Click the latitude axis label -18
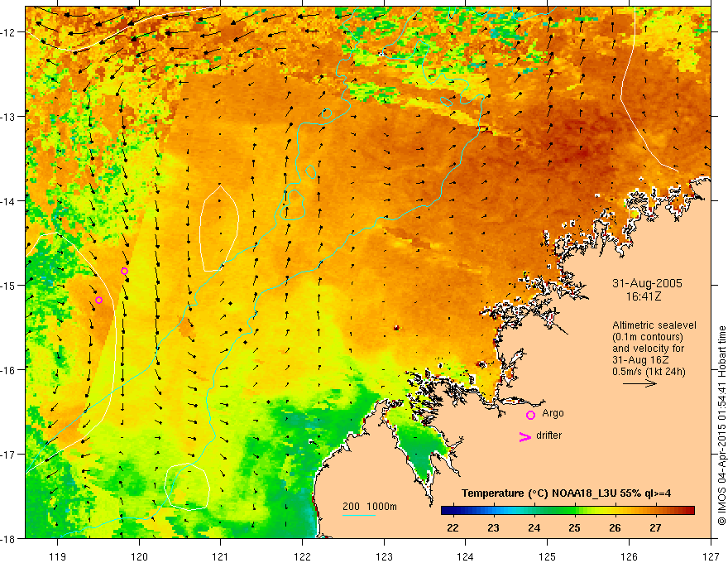This screenshot has width=728, height=563. [9, 538]
